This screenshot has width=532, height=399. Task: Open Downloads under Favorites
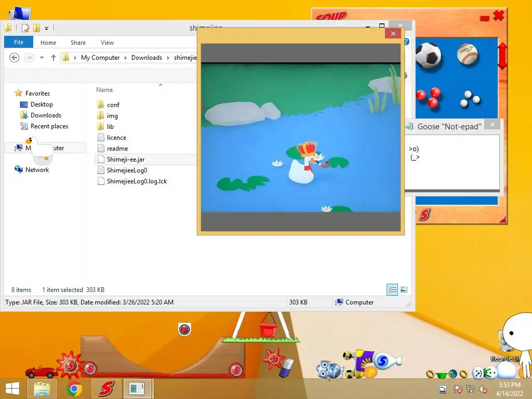click(x=46, y=115)
